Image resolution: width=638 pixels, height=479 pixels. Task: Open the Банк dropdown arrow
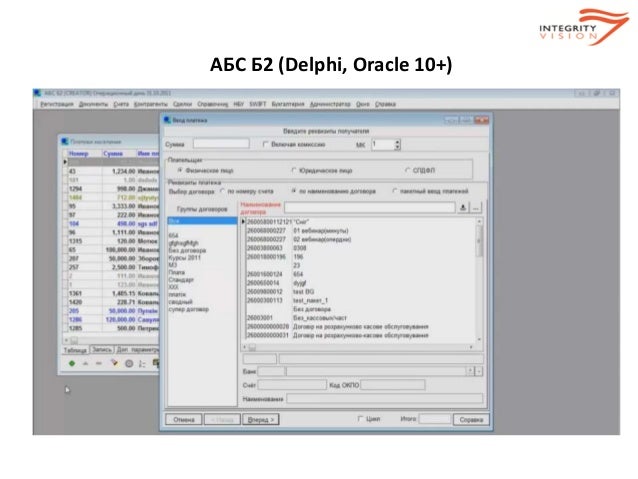(479, 371)
